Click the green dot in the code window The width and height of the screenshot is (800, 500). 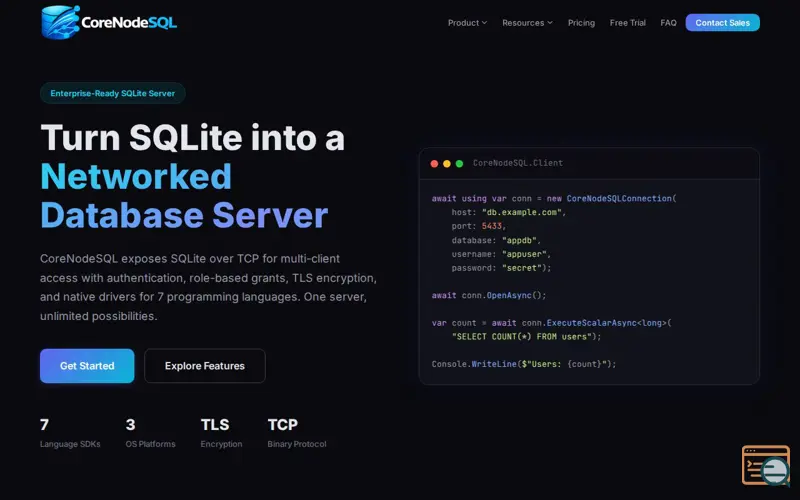(459, 164)
